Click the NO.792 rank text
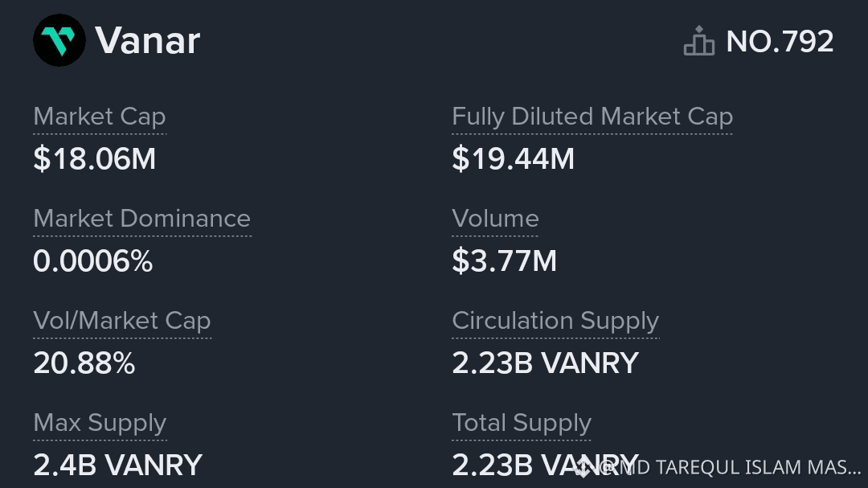868x488 pixels. click(780, 41)
